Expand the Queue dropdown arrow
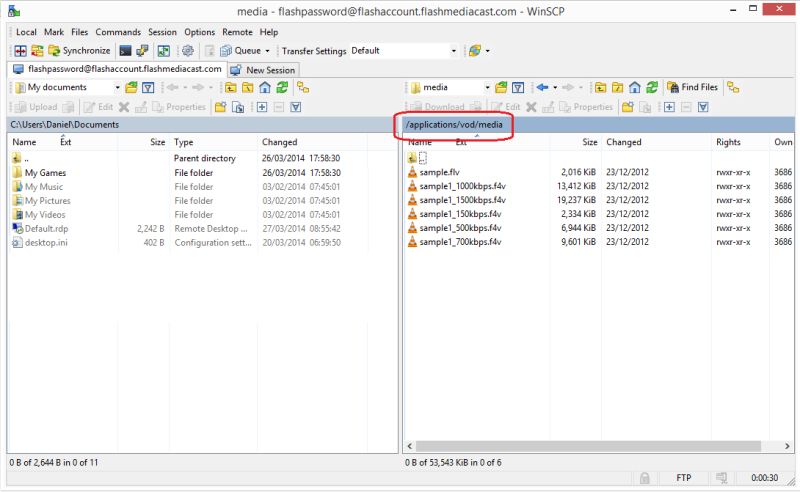 pyautogui.click(x=267, y=51)
